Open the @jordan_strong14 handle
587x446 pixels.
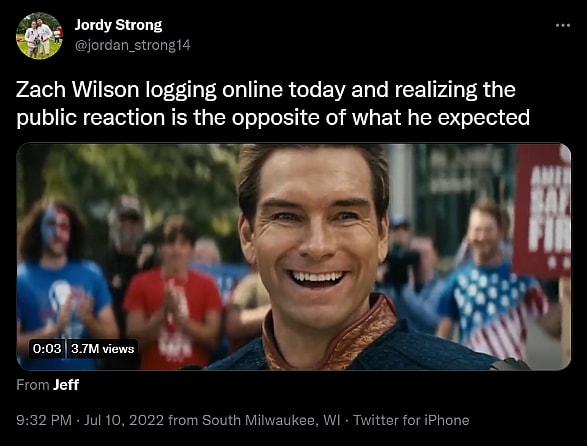coord(133,45)
